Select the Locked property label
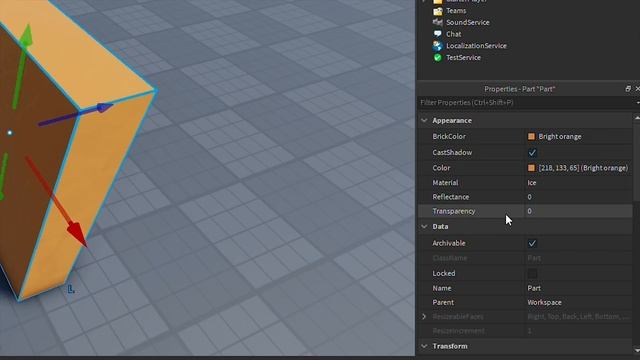The height and width of the screenshot is (360, 640). tap(444, 273)
